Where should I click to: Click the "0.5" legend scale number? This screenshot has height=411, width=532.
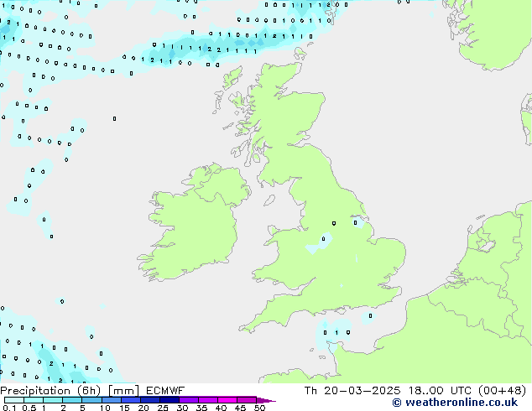point(29,408)
